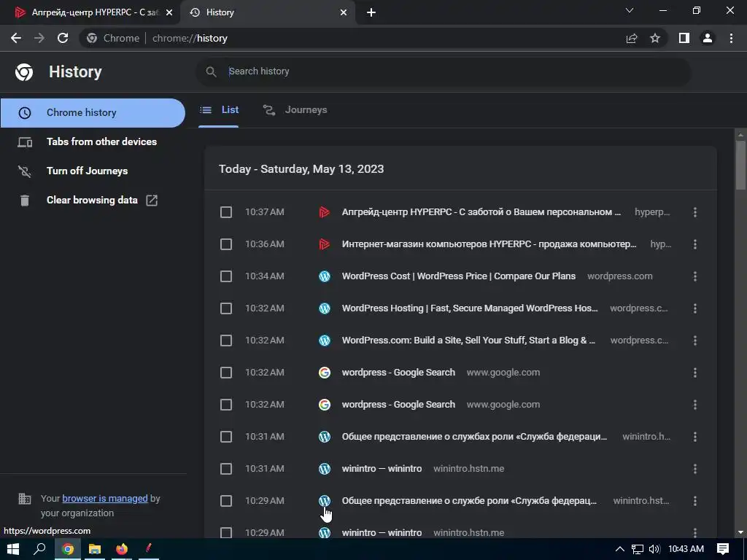Open more actions for Интернет-магазин HYPERPC entry
The width and height of the screenshot is (747, 560).
click(695, 244)
